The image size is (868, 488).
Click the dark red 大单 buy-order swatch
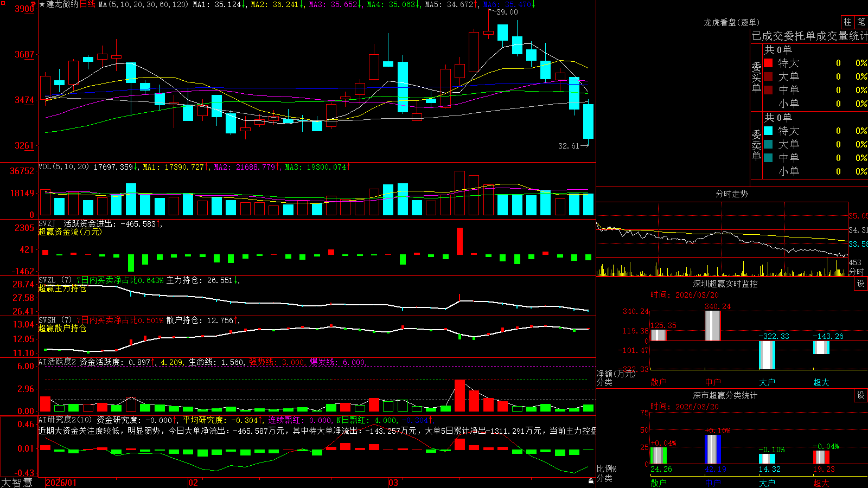tap(768, 76)
